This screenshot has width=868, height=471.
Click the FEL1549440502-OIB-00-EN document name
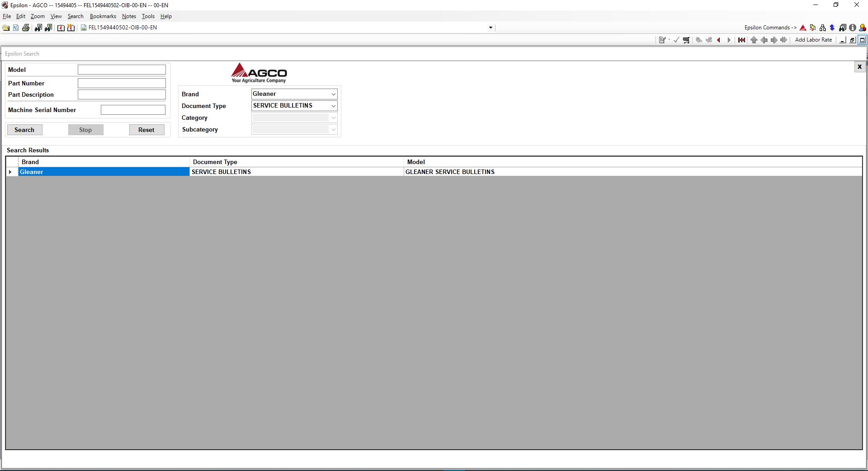tap(123, 28)
